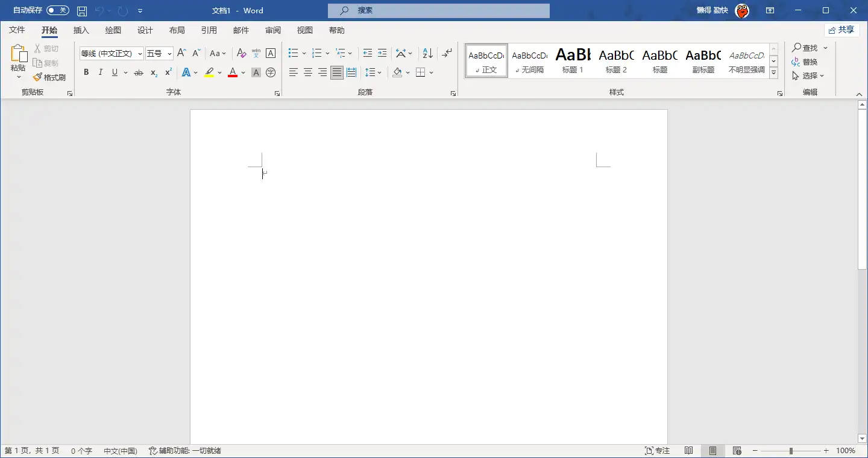Apply superscript formatting
868x458 pixels.
(x=168, y=72)
